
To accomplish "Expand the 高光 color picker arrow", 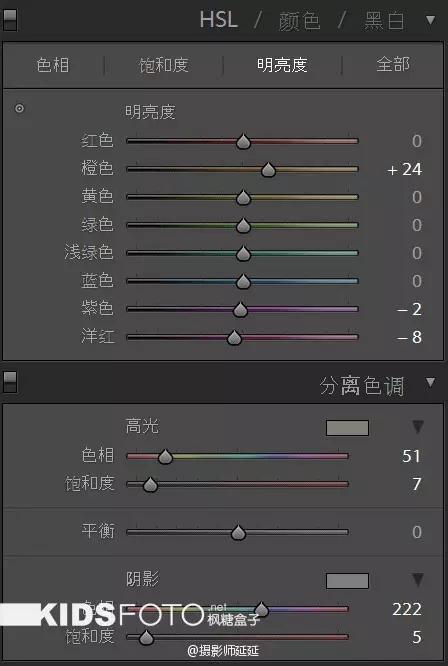I will pos(418,427).
